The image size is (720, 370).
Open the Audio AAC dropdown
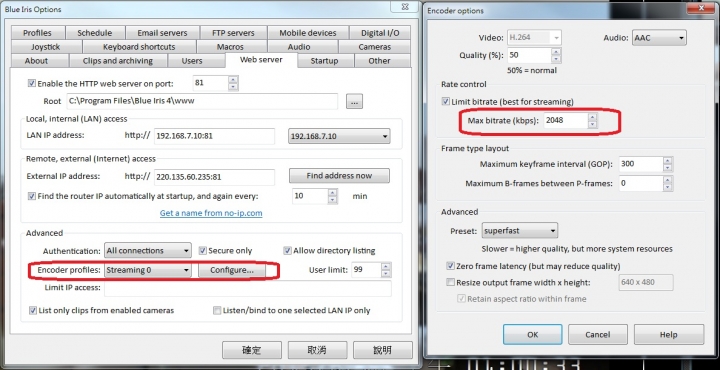[659, 38]
